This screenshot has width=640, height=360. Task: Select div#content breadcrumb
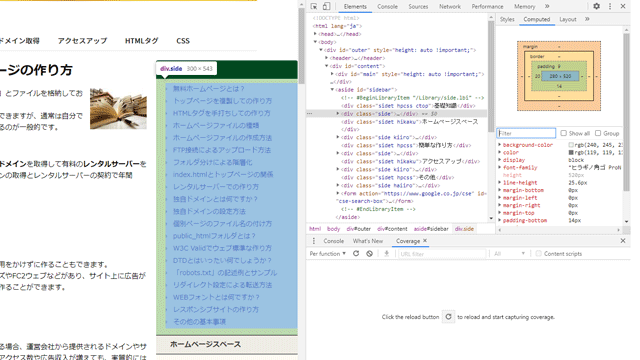coord(392,229)
